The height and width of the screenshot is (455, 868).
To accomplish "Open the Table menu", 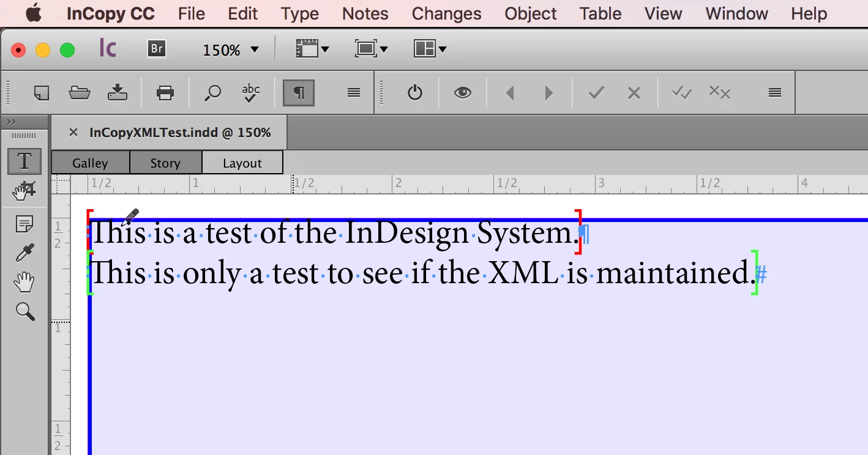I will click(600, 13).
